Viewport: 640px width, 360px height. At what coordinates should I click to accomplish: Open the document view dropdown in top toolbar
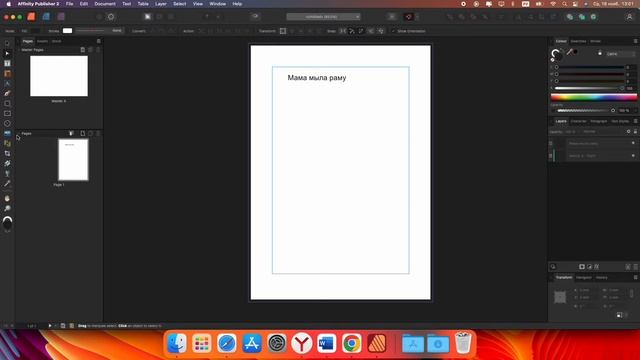click(x=323, y=17)
